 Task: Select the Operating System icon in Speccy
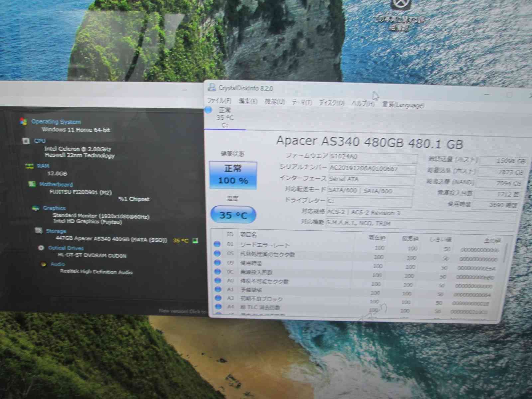[23, 122]
